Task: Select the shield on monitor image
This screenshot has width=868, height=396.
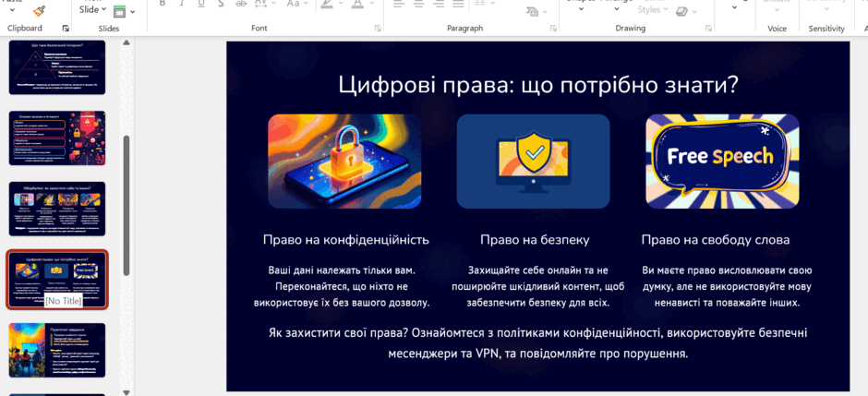Action: click(x=533, y=162)
